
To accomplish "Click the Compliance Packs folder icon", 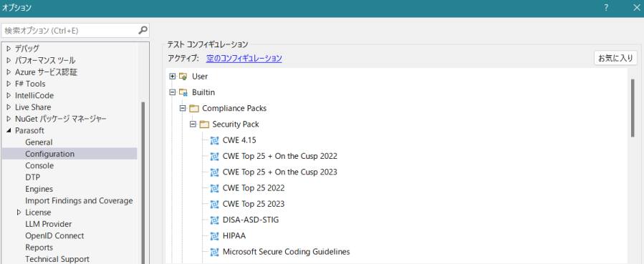I will pyautogui.click(x=194, y=109).
